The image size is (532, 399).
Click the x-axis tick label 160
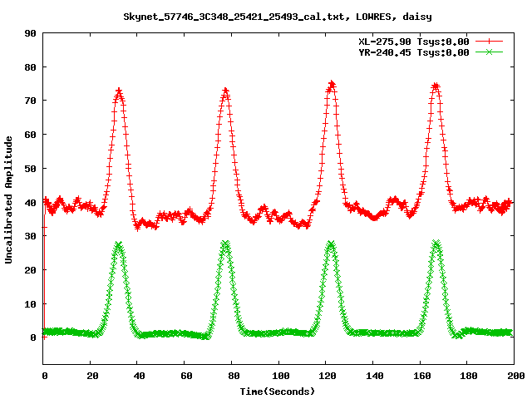pos(421,376)
